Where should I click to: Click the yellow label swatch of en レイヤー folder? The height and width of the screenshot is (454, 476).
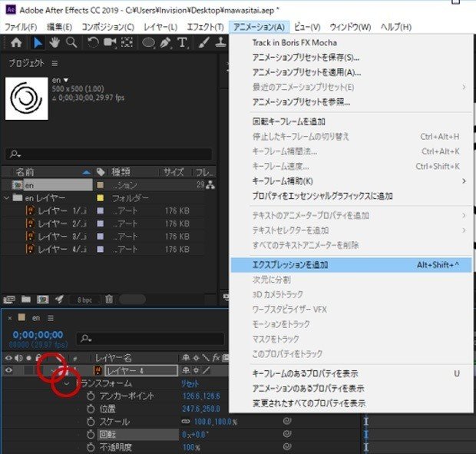[100, 198]
